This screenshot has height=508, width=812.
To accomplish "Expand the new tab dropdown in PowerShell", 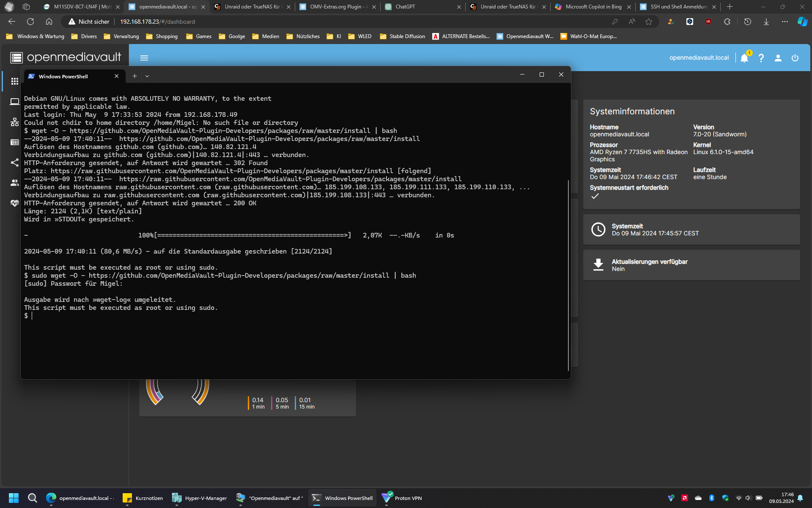I will 147,76.
